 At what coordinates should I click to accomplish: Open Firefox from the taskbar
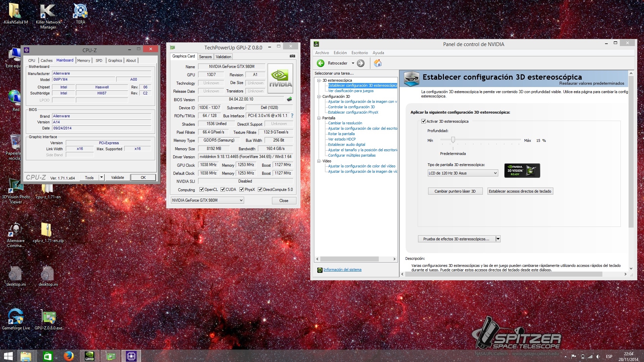[x=68, y=356]
